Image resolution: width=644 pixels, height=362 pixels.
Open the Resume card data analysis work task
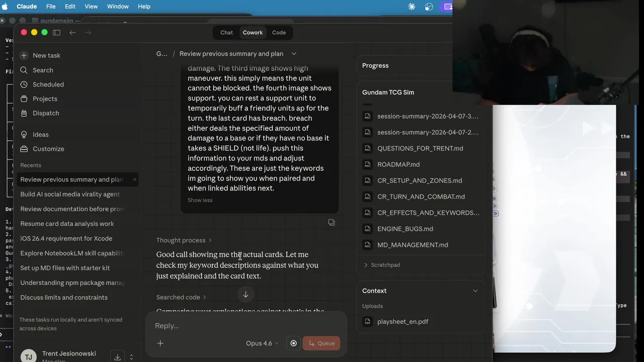pos(77,224)
